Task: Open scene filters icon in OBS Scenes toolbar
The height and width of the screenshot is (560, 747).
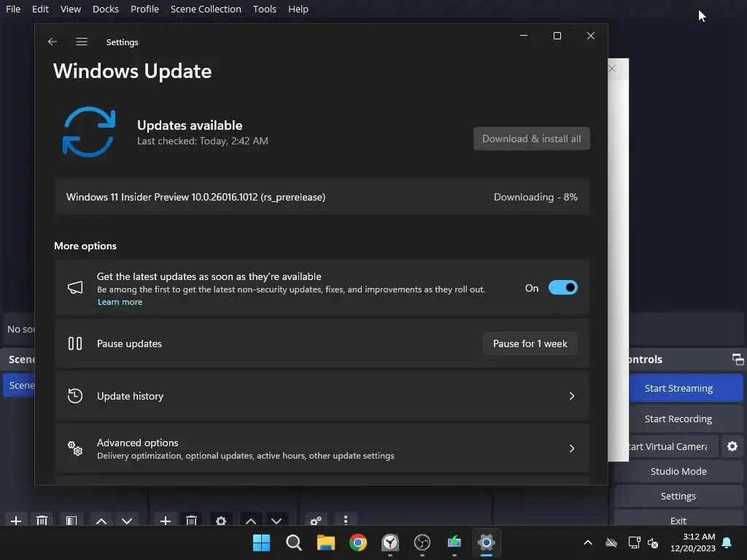Action: click(x=71, y=521)
